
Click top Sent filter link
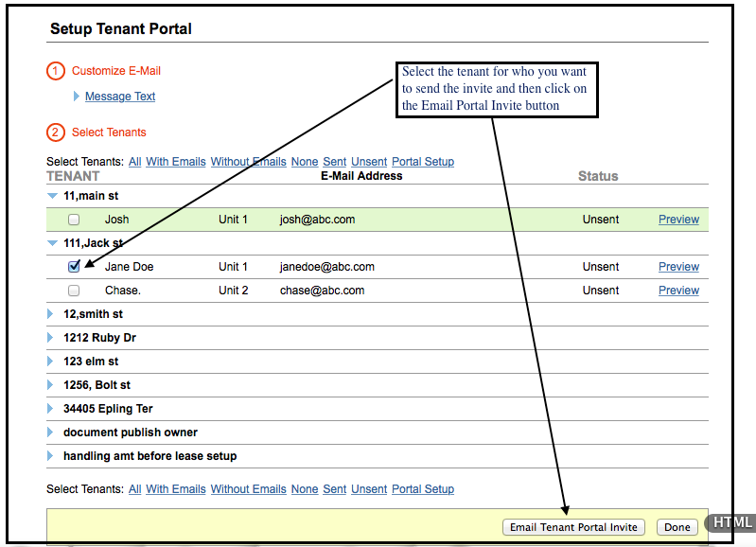335,162
